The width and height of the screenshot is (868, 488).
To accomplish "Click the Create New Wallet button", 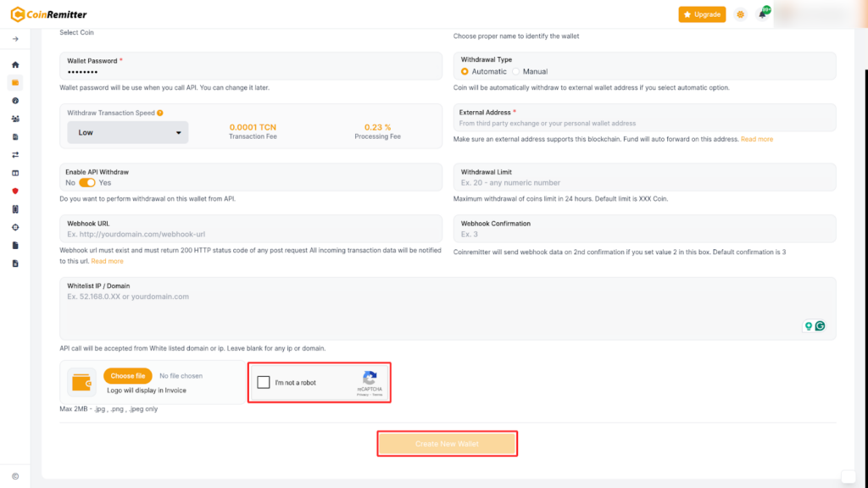I will [447, 444].
